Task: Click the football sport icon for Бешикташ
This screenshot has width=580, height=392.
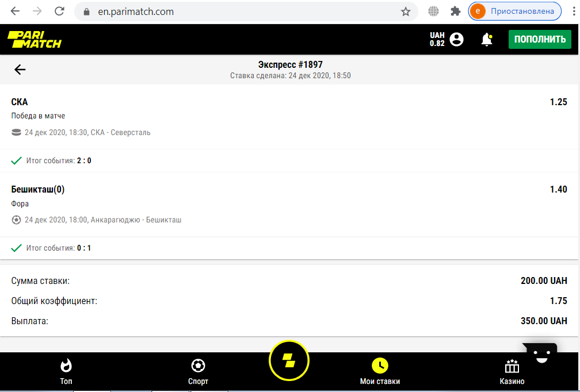Action: pos(16,220)
